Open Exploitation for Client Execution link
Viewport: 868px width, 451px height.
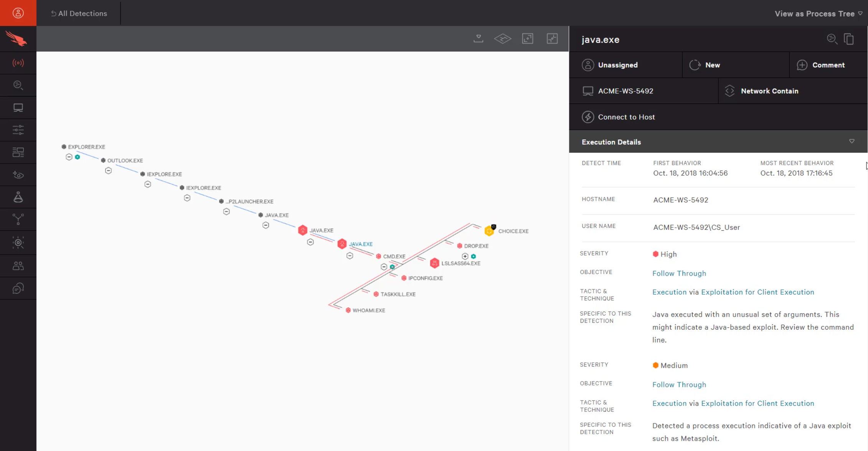pos(757,292)
